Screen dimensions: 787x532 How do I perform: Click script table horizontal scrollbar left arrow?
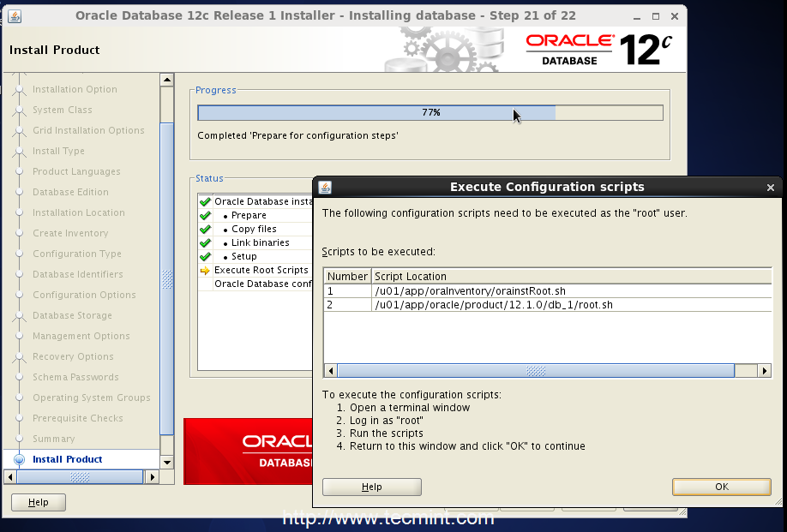pyautogui.click(x=330, y=371)
